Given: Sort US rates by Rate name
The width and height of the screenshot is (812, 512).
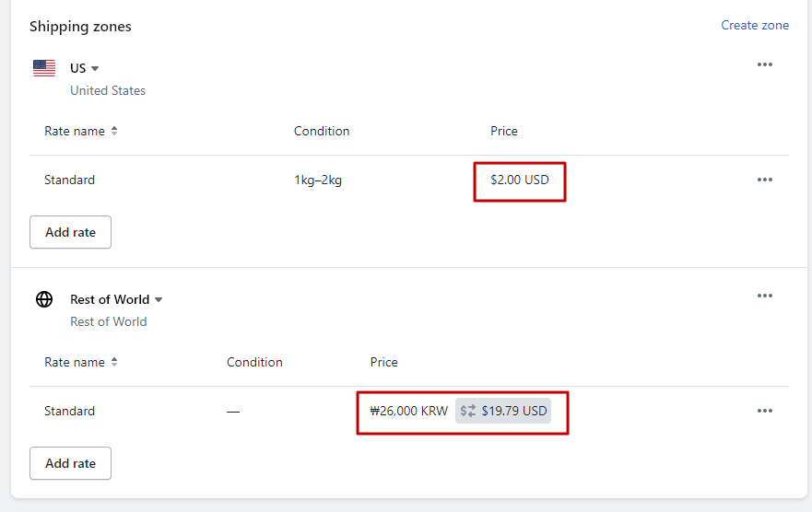Looking at the screenshot, I should 114,131.
